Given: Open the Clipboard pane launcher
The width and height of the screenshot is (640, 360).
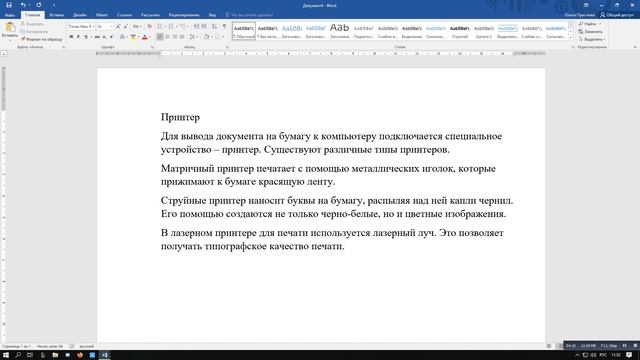Looking at the screenshot, I should pyautogui.click(x=63, y=47).
